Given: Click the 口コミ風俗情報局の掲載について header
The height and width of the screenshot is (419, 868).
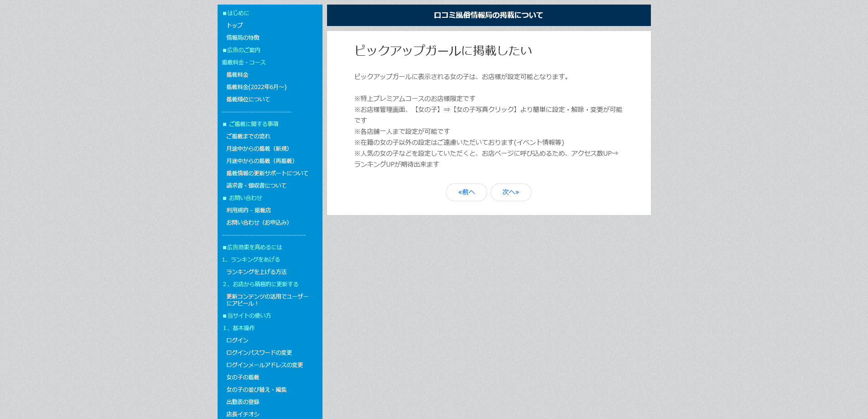Looking at the screenshot, I should (x=489, y=15).
